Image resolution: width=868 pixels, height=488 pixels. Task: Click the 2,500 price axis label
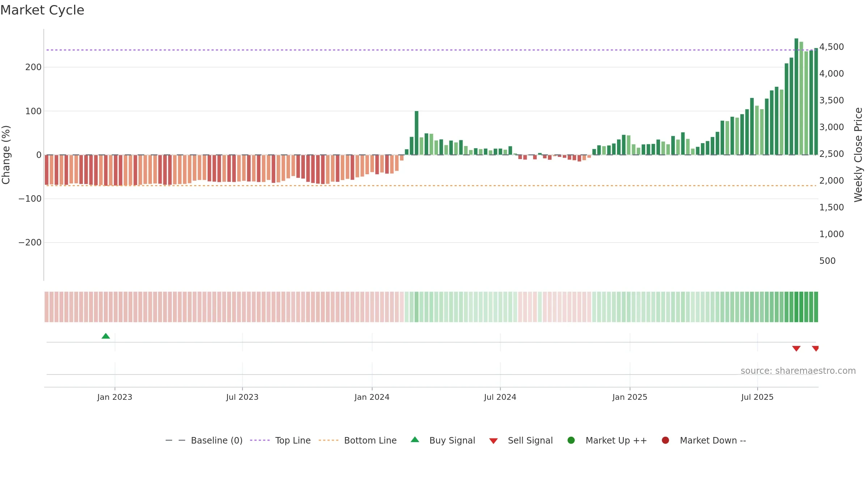pos(831,154)
